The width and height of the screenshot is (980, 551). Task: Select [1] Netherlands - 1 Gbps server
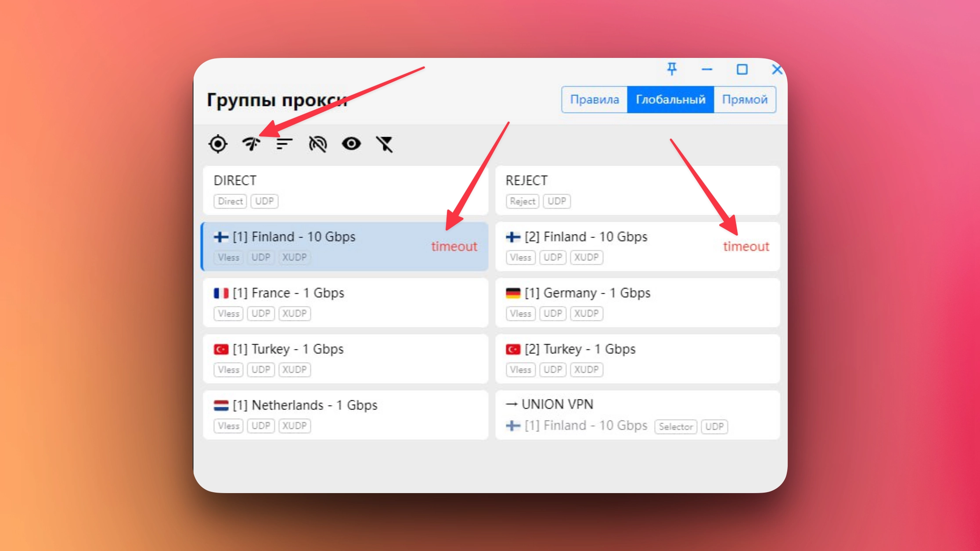(x=345, y=415)
